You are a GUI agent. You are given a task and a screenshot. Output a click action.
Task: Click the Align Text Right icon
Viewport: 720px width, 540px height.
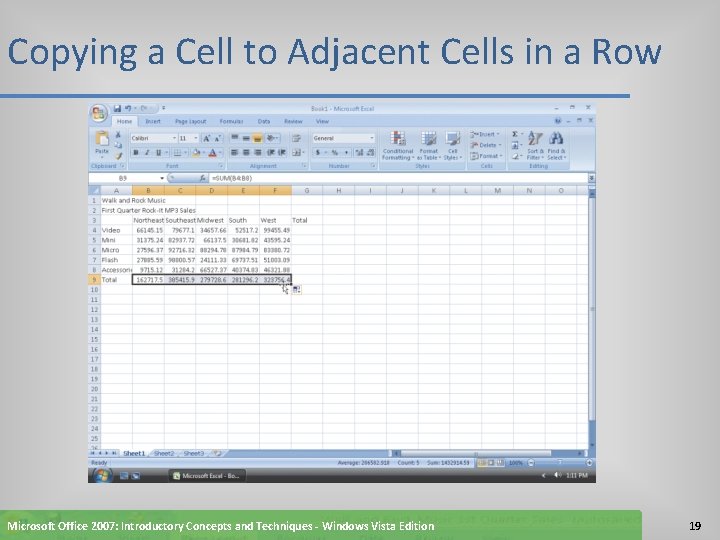point(258,152)
